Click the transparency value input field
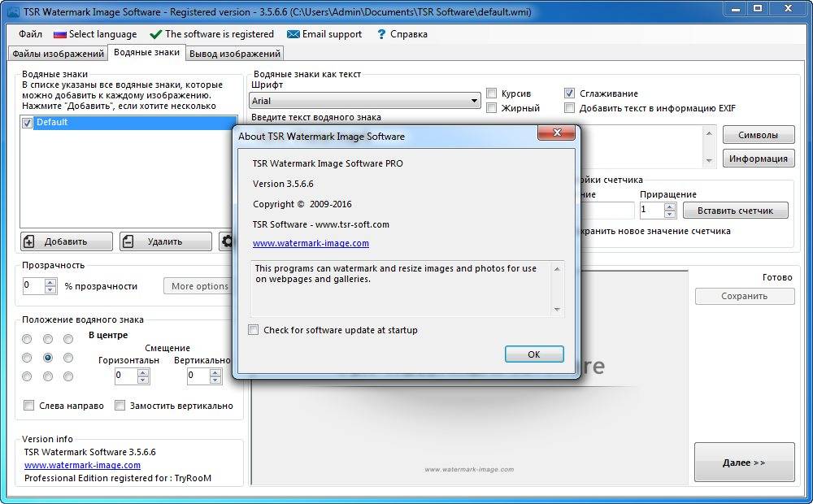Screen dimensions: 813x504 [x=33, y=285]
